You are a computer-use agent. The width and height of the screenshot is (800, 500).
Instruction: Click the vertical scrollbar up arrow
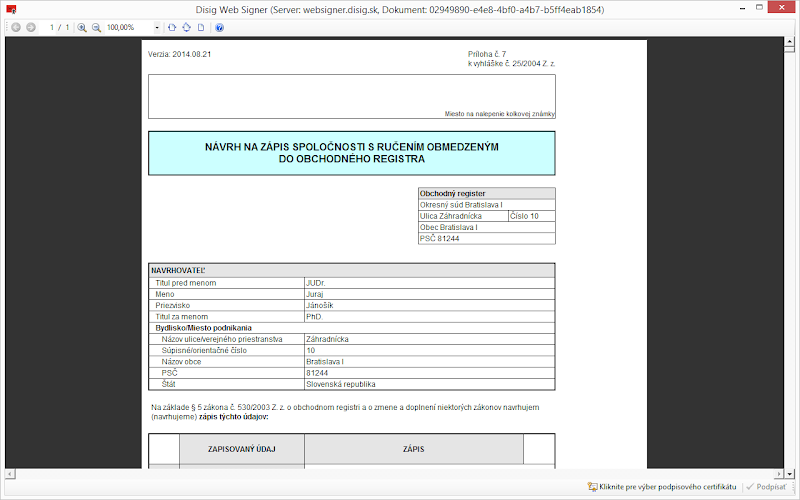click(789, 41)
